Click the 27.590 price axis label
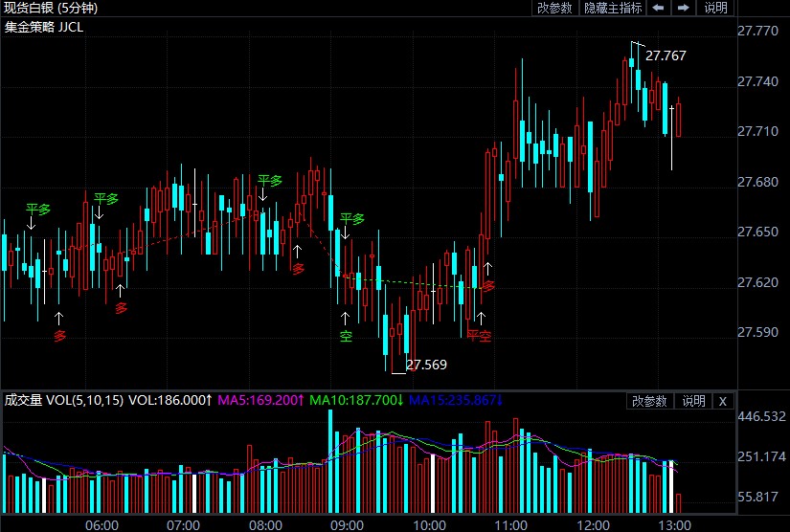Viewport: 790px width, 532px height. 757,332
